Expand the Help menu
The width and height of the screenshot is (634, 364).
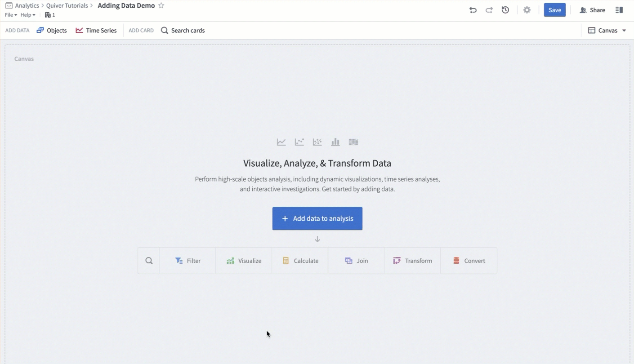[28, 15]
